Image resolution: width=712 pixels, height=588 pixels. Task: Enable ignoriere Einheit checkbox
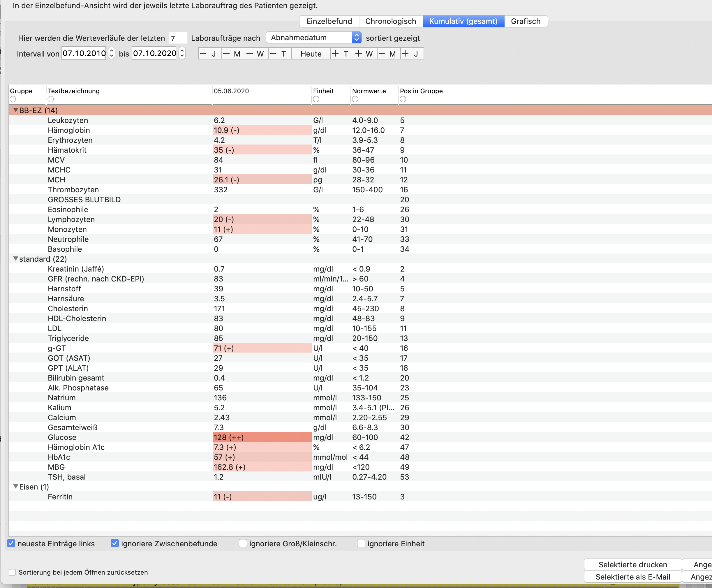(x=361, y=543)
